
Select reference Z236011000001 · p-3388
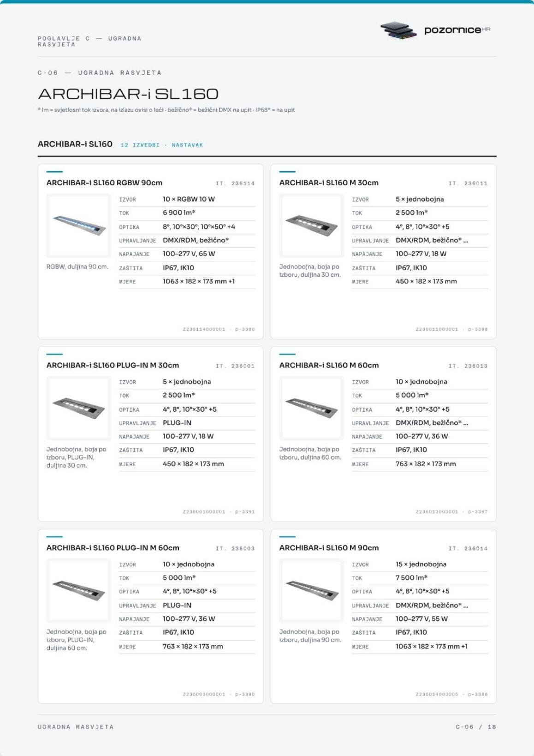pyautogui.click(x=451, y=329)
